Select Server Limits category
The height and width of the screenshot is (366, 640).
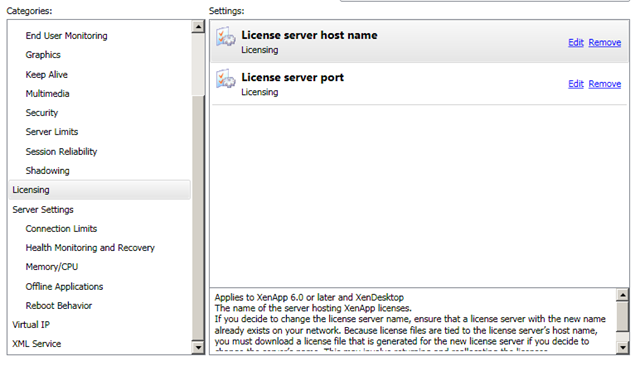[x=52, y=132]
